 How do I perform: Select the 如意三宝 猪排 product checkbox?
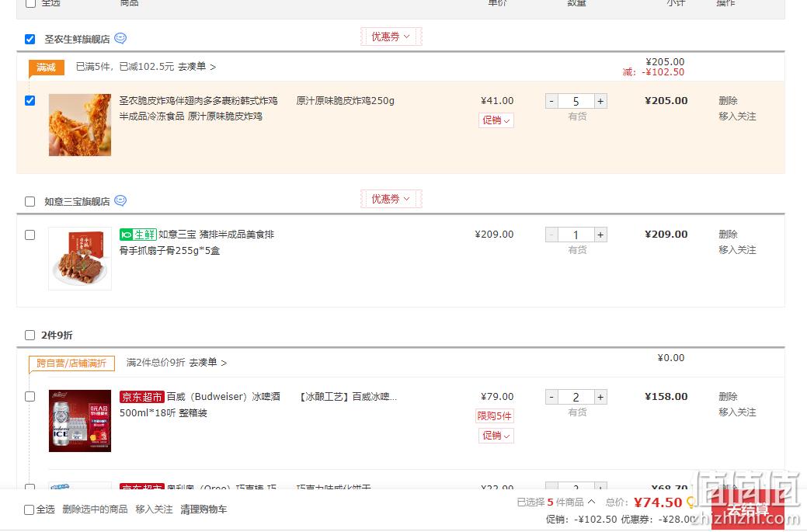[30, 235]
